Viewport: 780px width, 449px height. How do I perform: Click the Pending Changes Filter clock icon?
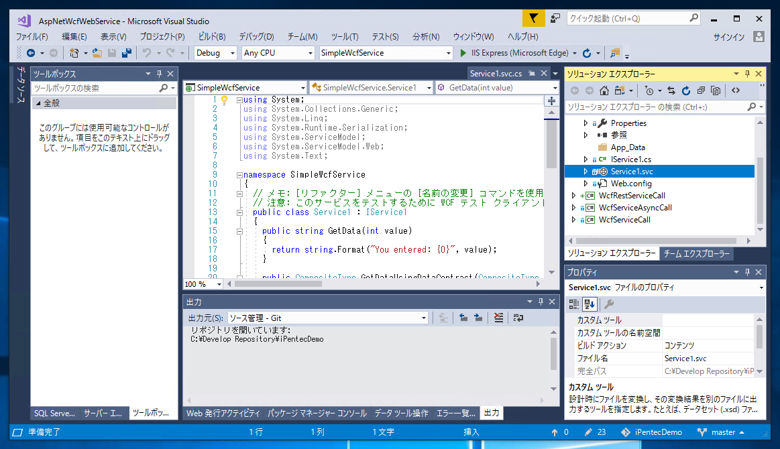(649, 90)
